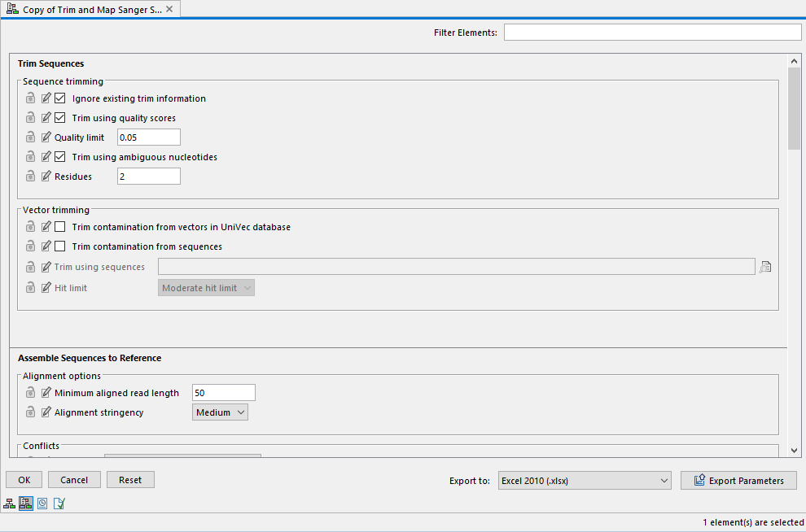Open the Export to format dropdown
Viewport: 806px width, 532px height.
pos(584,480)
